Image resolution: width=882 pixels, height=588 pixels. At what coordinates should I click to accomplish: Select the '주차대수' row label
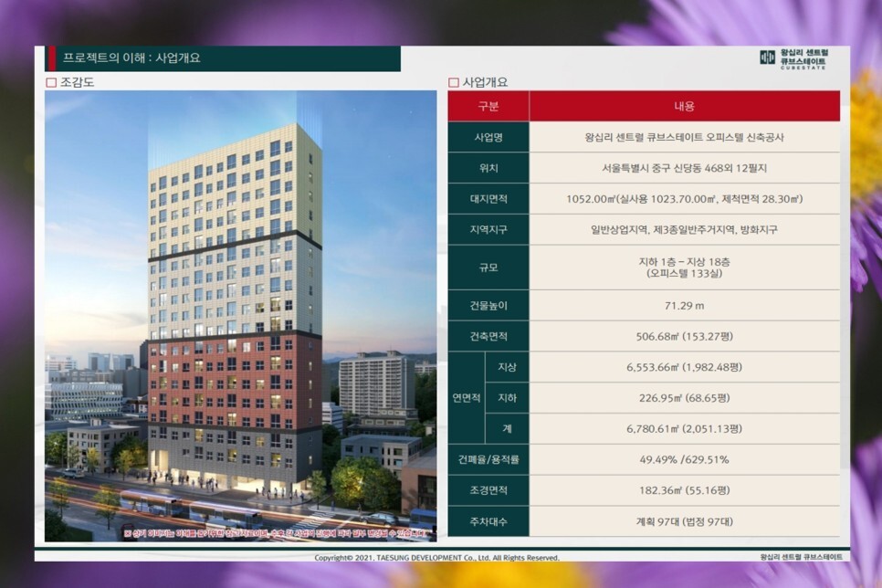(488, 521)
